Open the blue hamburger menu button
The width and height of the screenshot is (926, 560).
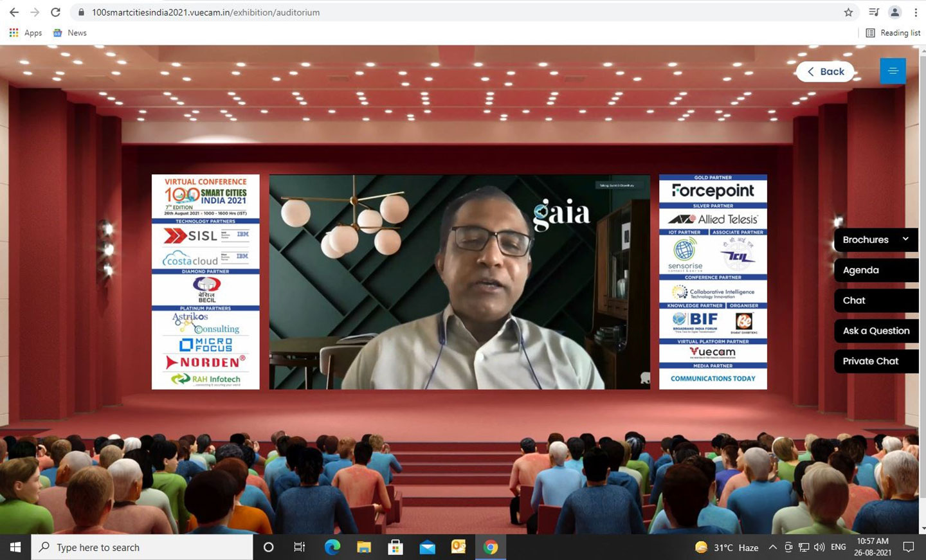(x=893, y=71)
